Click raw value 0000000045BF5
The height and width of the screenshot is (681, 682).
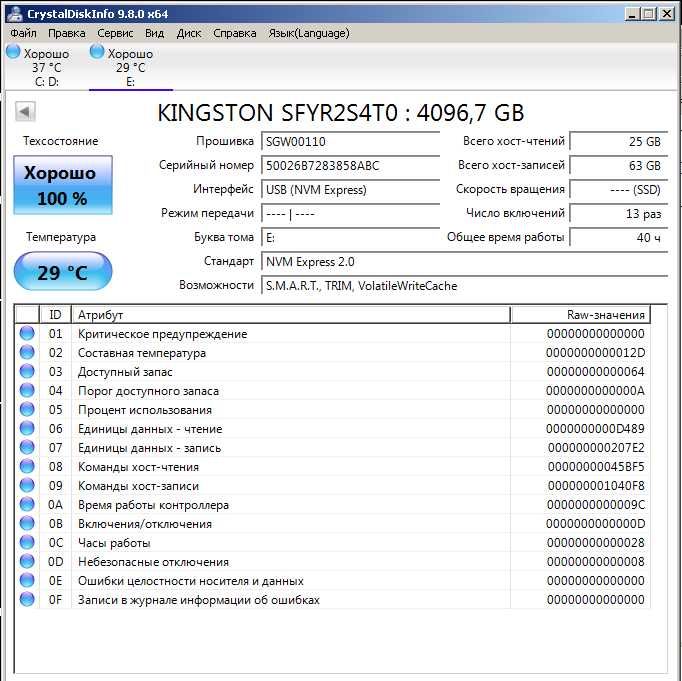click(x=596, y=467)
